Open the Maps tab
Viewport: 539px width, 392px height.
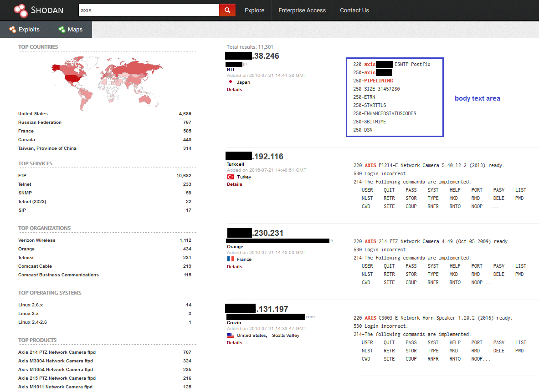pyautogui.click(x=71, y=30)
